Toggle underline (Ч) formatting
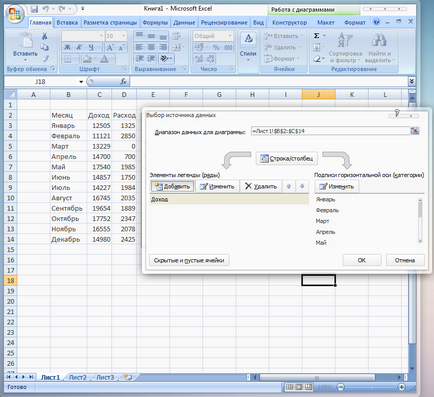 [x=91, y=47]
